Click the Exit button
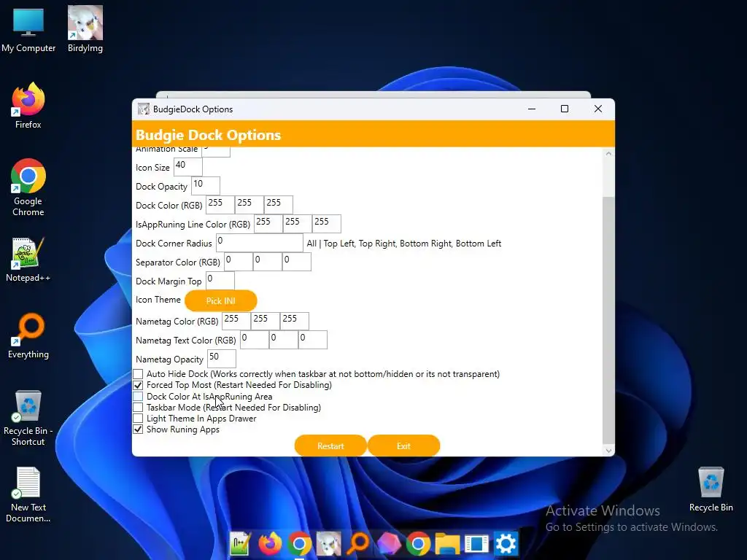 click(403, 446)
